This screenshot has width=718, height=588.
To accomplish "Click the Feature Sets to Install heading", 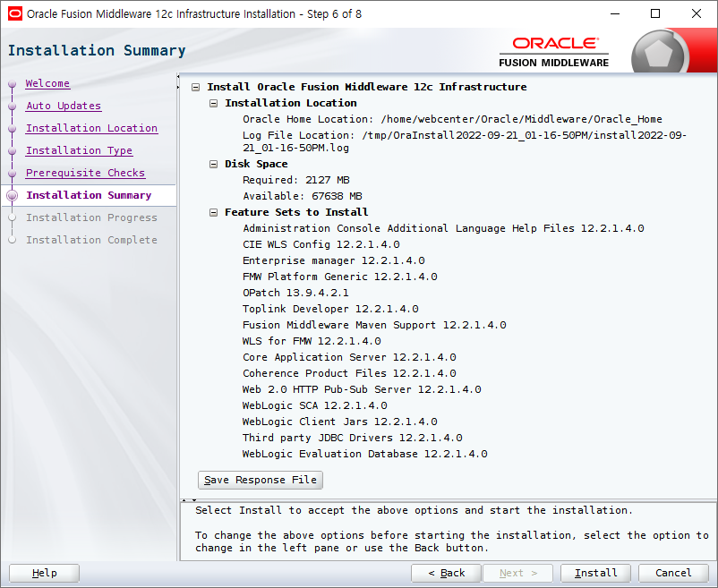I will 296,212.
